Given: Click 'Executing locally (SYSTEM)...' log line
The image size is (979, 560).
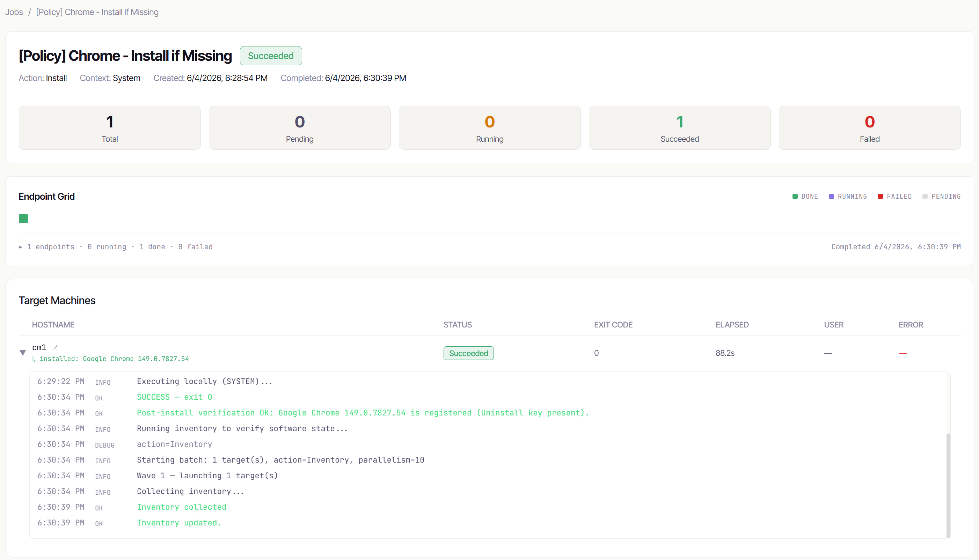Looking at the screenshot, I should [x=205, y=381].
